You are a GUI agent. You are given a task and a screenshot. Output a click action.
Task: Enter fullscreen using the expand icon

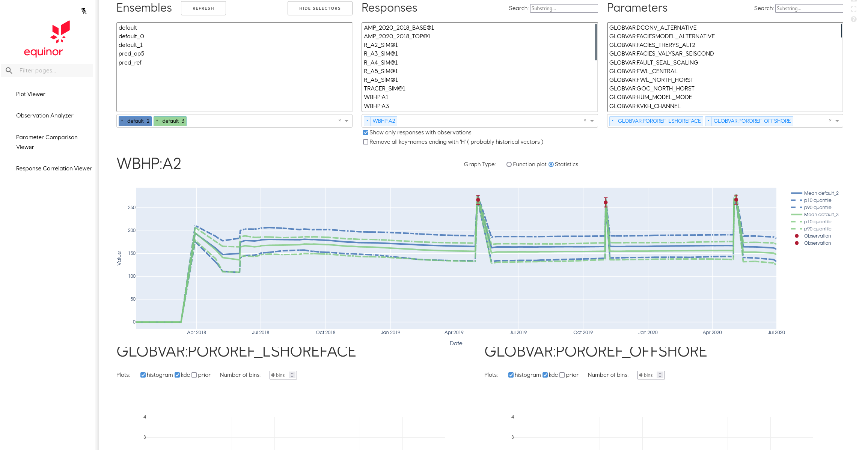(x=854, y=8)
